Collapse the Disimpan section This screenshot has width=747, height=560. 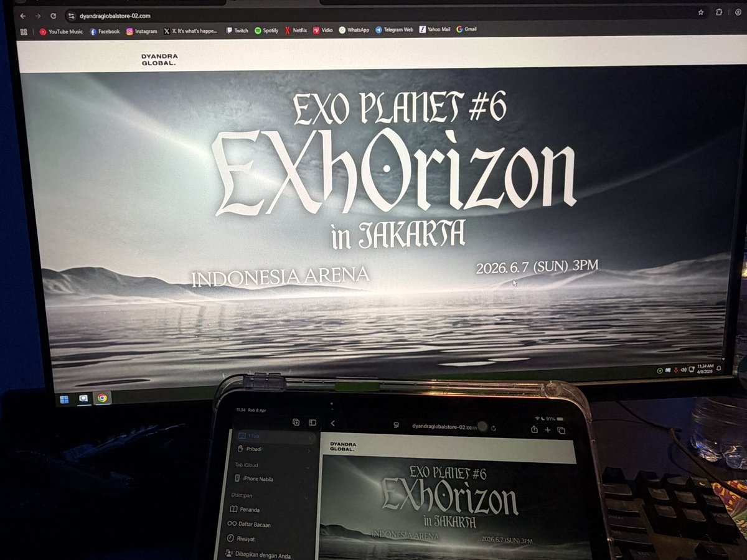click(x=306, y=498)
